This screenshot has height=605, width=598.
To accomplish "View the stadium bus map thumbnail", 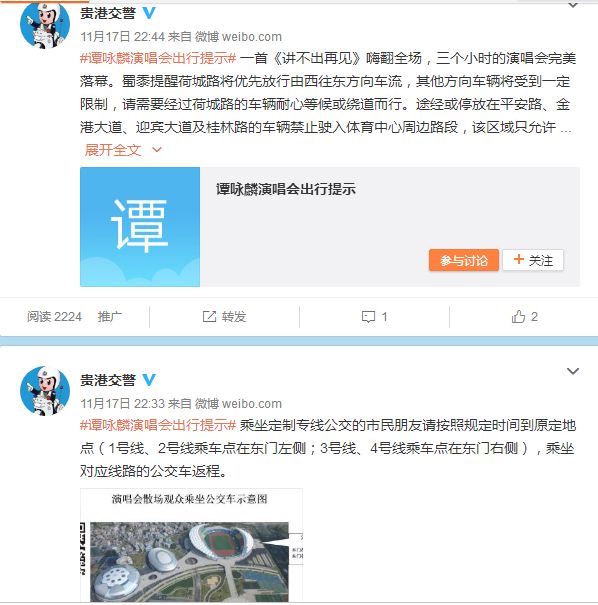I will tap(191, 545).
